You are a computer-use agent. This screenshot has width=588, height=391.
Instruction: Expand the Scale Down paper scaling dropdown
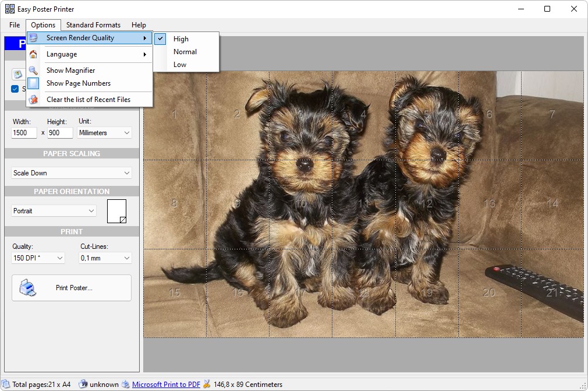tap(72, 173)
